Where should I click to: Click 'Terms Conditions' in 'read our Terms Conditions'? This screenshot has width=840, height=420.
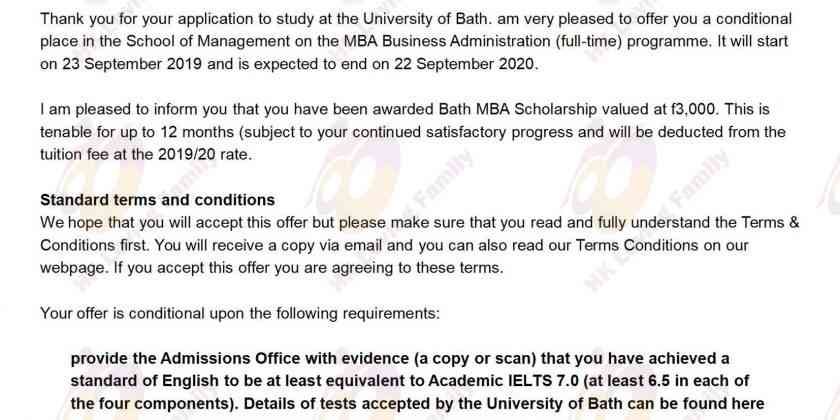[637, 246]
